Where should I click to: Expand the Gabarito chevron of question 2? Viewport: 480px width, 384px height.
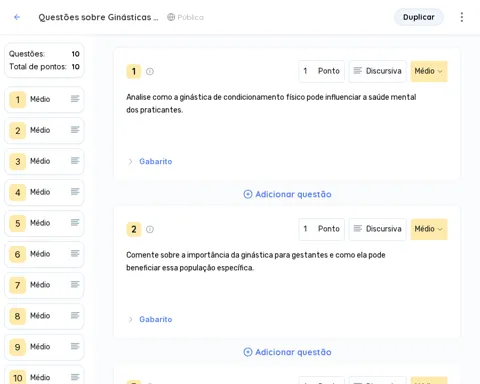[130, 320]
